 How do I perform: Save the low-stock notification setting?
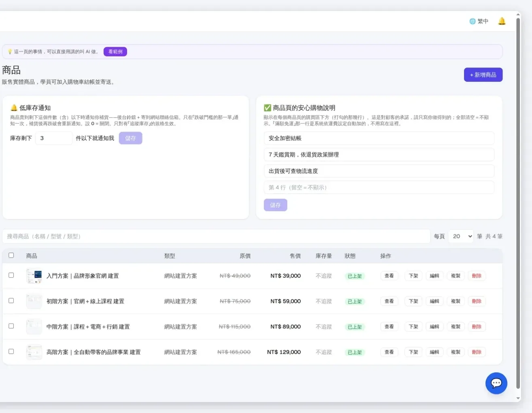pyautogui.click(x=130, y=138)
